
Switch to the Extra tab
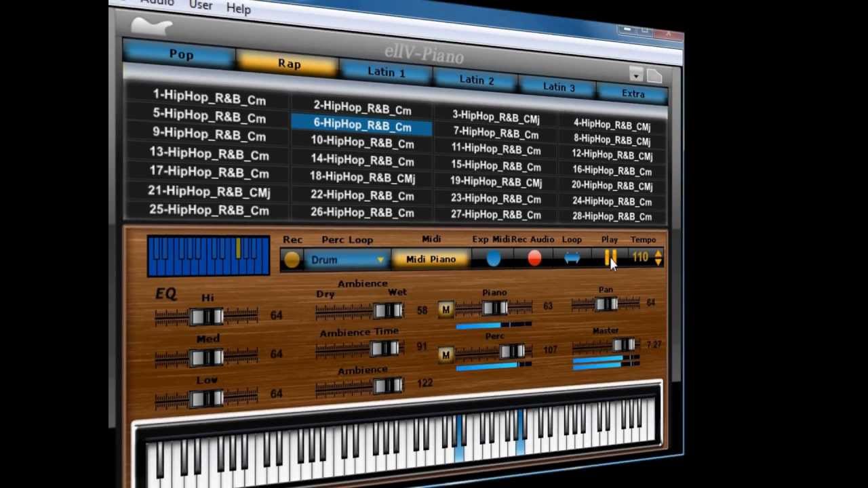pos(633,94)
